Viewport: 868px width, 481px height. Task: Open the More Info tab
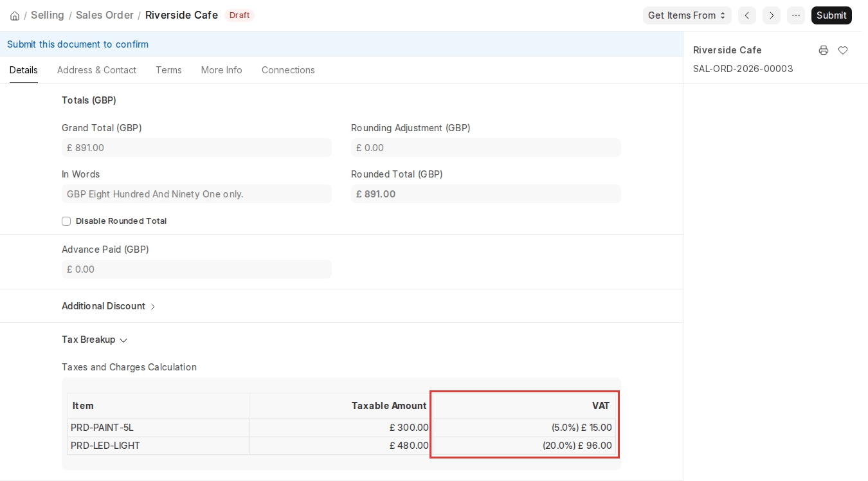click(221, 70)
